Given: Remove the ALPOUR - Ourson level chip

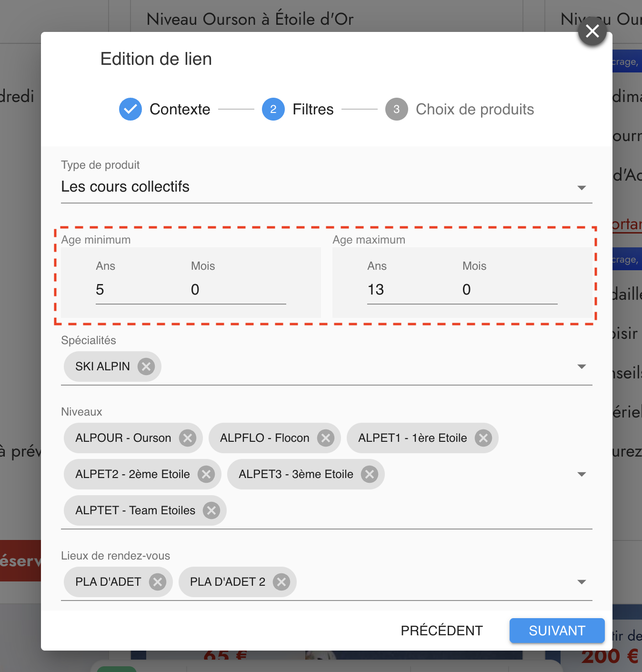Looking at the screenshot, I should [188, 438].
